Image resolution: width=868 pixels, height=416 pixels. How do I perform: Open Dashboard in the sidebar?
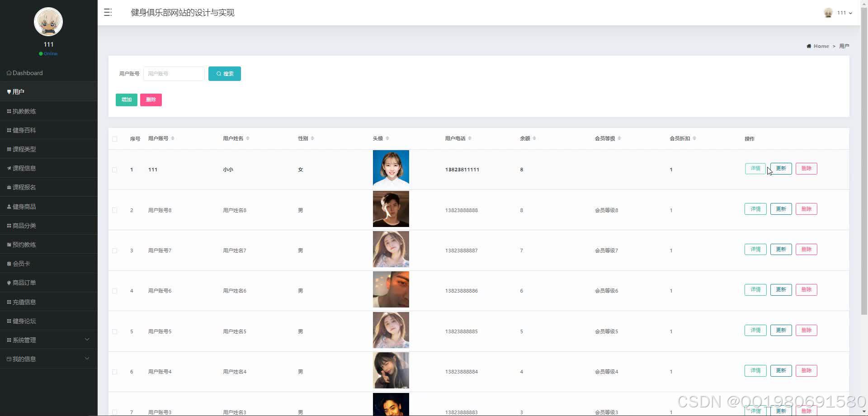coord(48,73)
